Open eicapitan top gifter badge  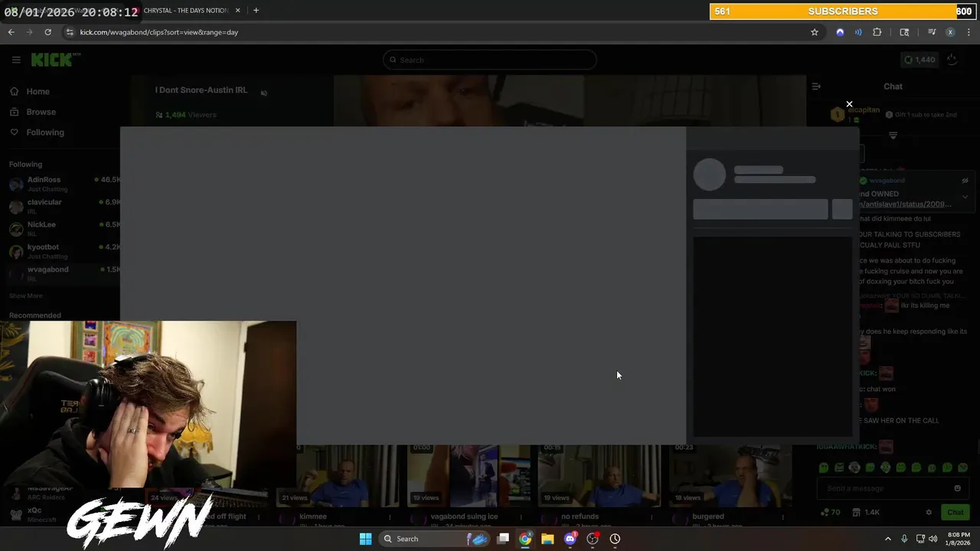point(838,115)
